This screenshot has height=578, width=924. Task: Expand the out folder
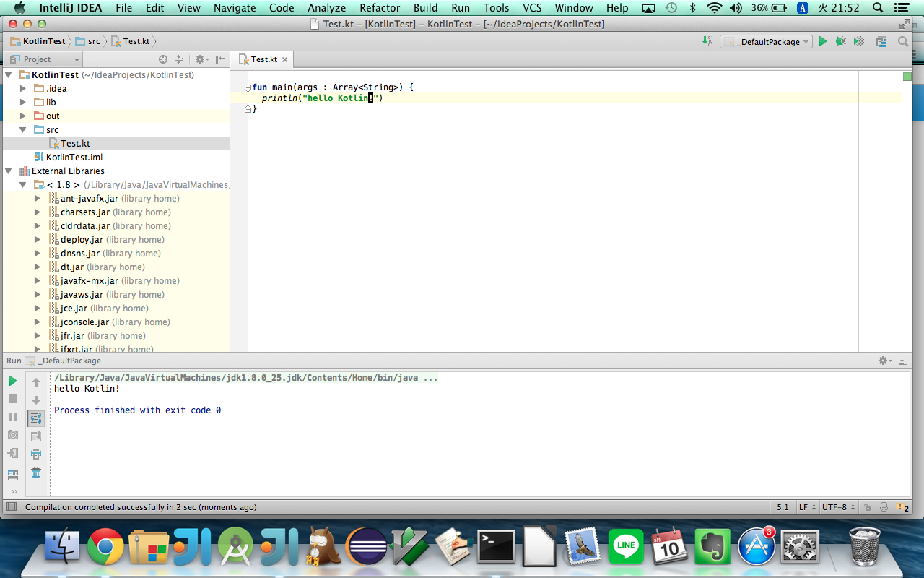click(23, 116)
